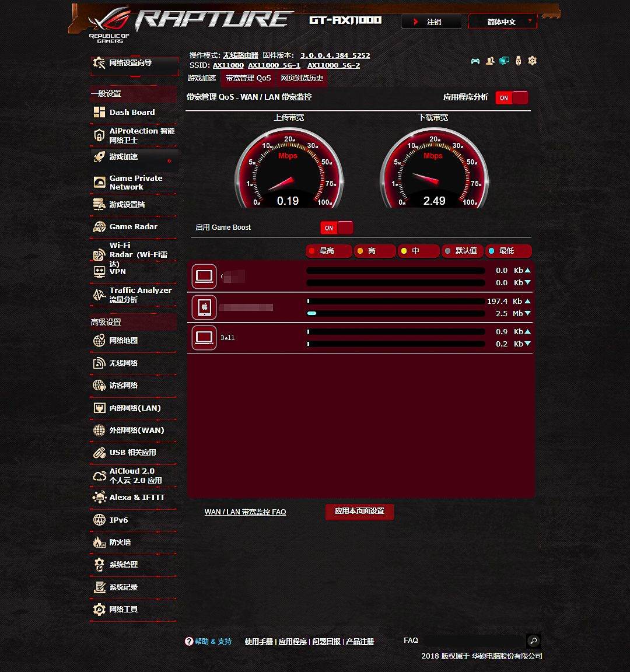Click the gamepad status icon
The width and height of the screenshot is (630, 672).
[475, 61]
